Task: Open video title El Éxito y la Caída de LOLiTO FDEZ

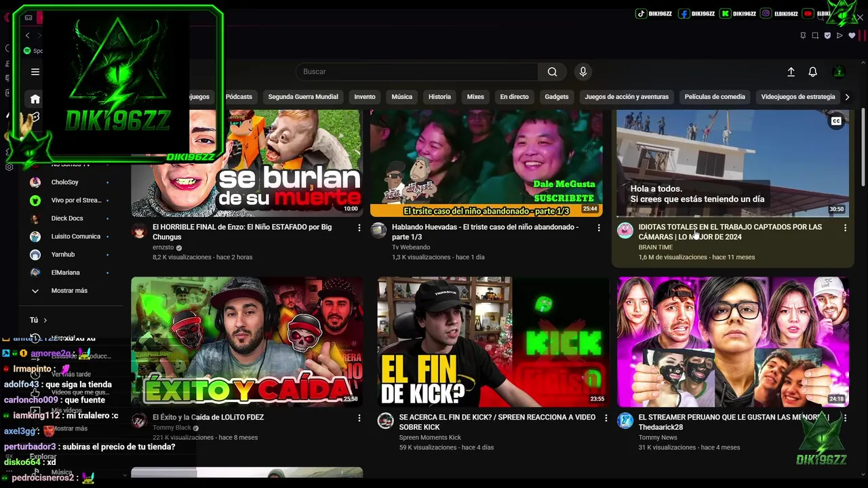Action: pos(208,418)
